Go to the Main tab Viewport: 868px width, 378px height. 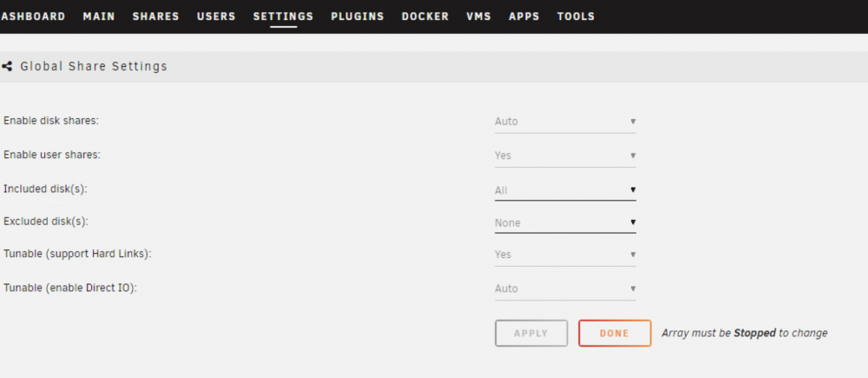[x=99, y=16]
